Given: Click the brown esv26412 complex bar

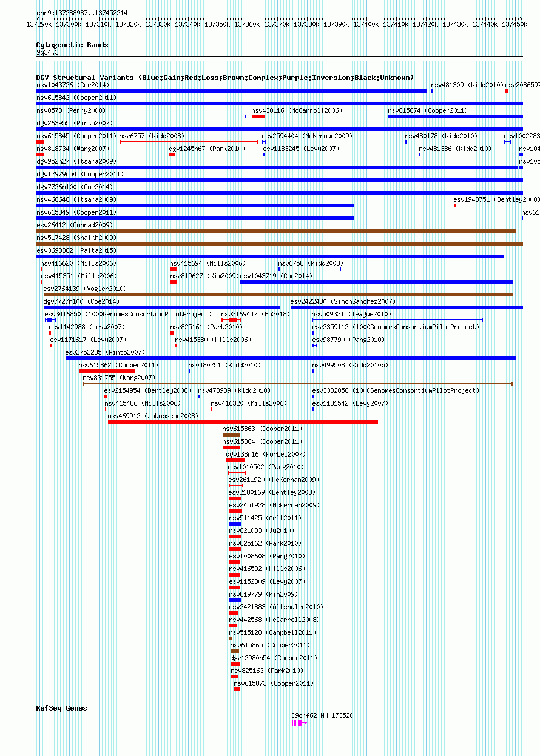Looking at the screenshot, I should tap(276, 231).
